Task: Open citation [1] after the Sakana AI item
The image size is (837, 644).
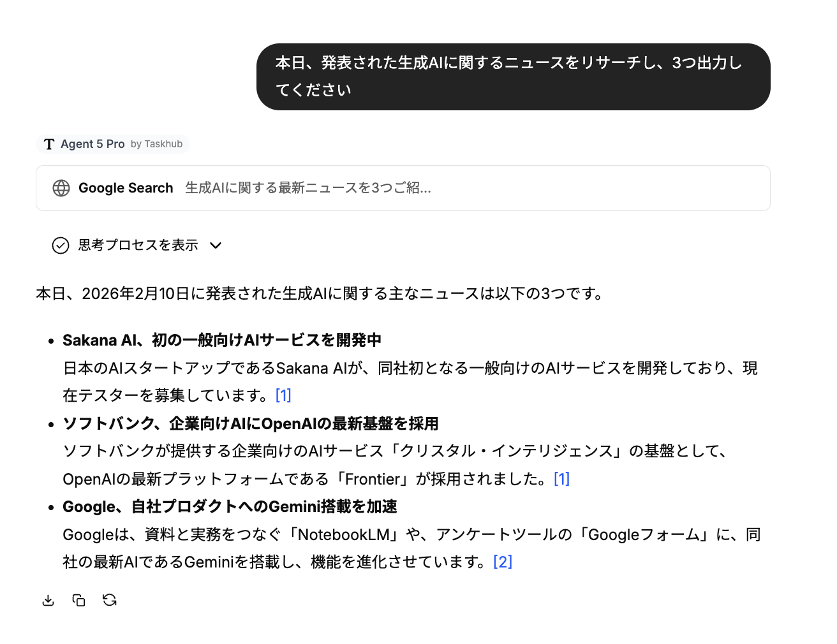Action: click(x=283, y=395)
